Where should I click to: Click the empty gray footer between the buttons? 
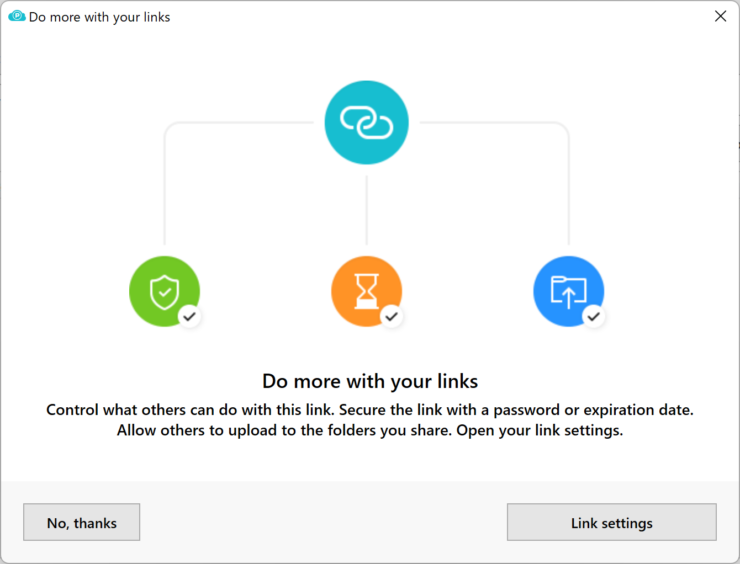pyautogui.click(x=320, y=522)
